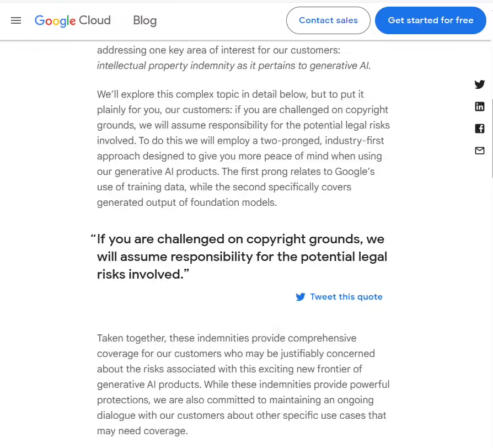Click the line 'addressing one key area of interest'
This screenshot has width=493, height=448.
click(x=218, y=50)
